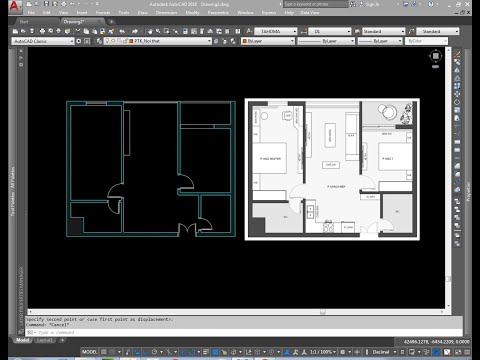This screenshot has height=360, width=480.
Task: Click the add layout plus button
Action: click(62, 340)
